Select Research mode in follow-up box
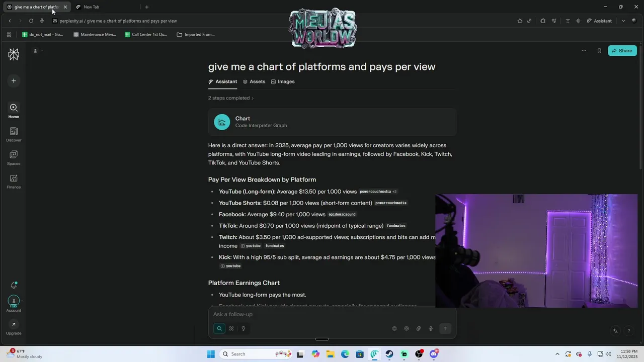Viewport: 644px width, 362px height. [x=231, y=328]
